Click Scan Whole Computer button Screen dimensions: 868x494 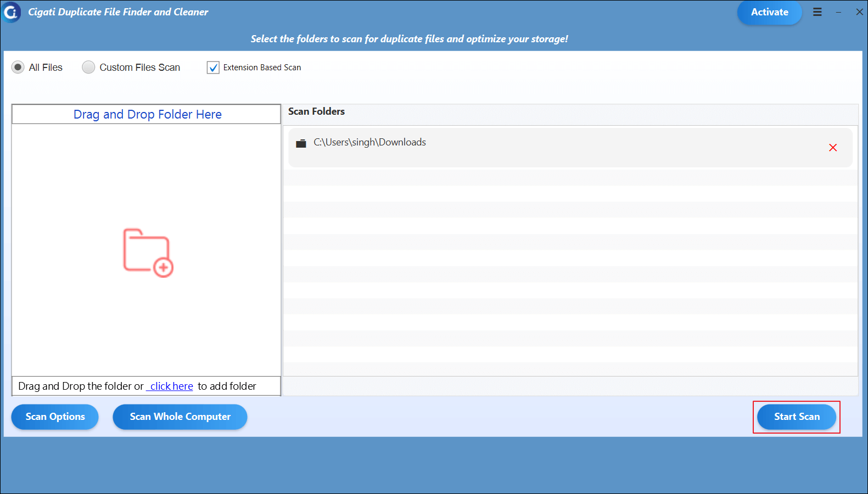click(180, 417)
